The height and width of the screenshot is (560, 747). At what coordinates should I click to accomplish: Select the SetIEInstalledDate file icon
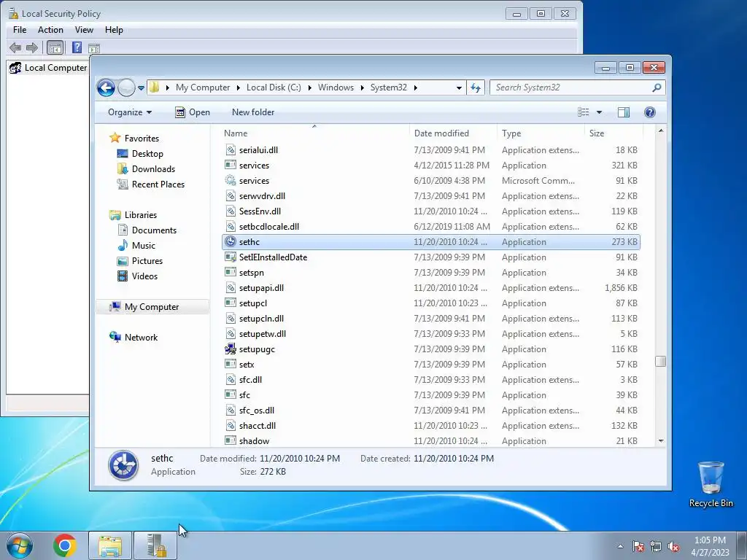coord(231,257)
